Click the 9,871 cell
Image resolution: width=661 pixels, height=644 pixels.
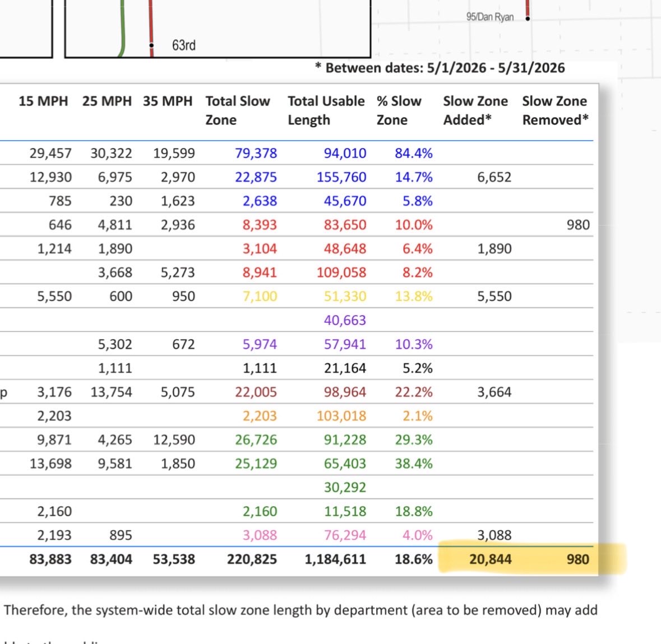(54, 439)
